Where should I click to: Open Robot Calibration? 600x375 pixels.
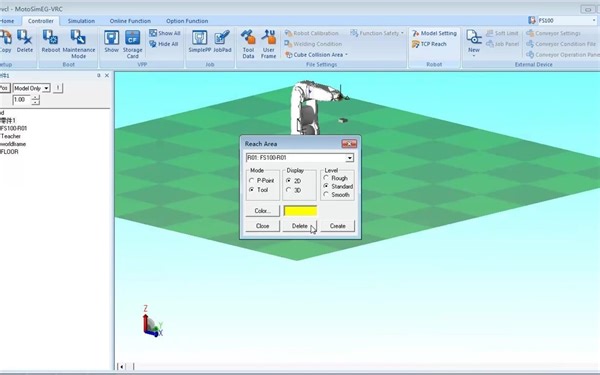[x=312, y=33]
